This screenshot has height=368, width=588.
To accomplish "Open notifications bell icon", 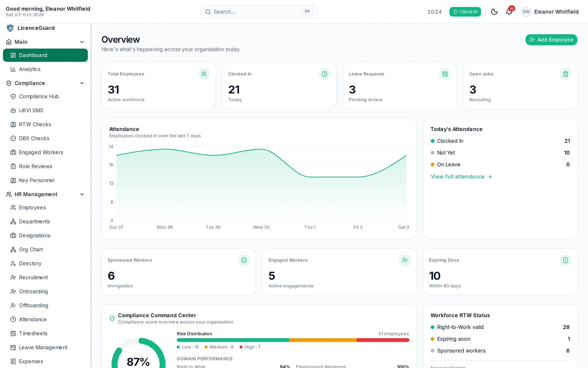I will click(509, 12).
